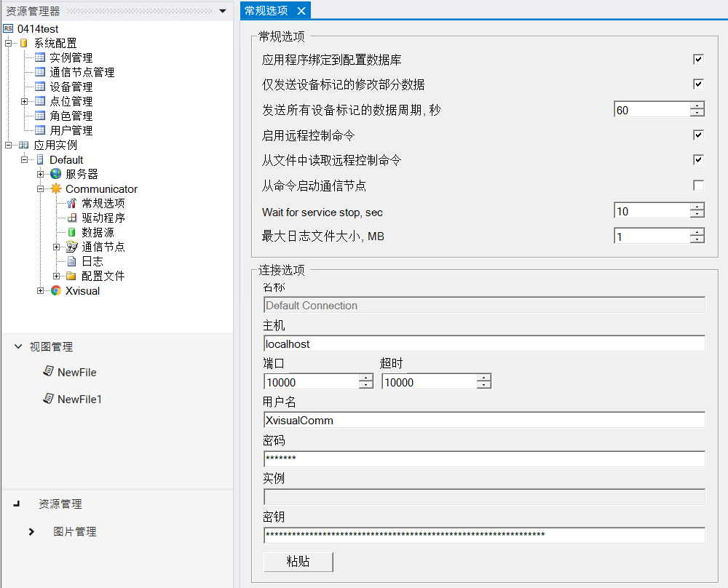
Task: Open 日志 in the tree
Action: (92, 261)
